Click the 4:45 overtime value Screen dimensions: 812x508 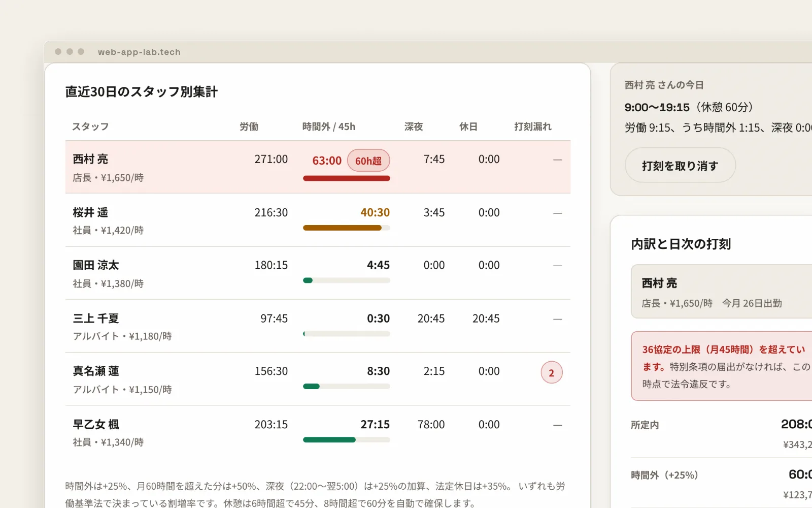379,265
